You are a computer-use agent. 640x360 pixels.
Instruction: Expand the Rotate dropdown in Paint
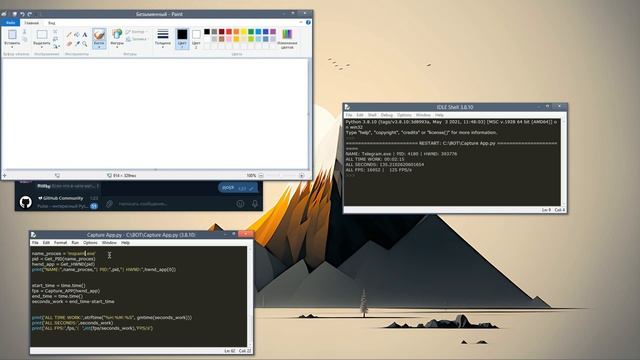pyautogui.click(x=56, y=47)
